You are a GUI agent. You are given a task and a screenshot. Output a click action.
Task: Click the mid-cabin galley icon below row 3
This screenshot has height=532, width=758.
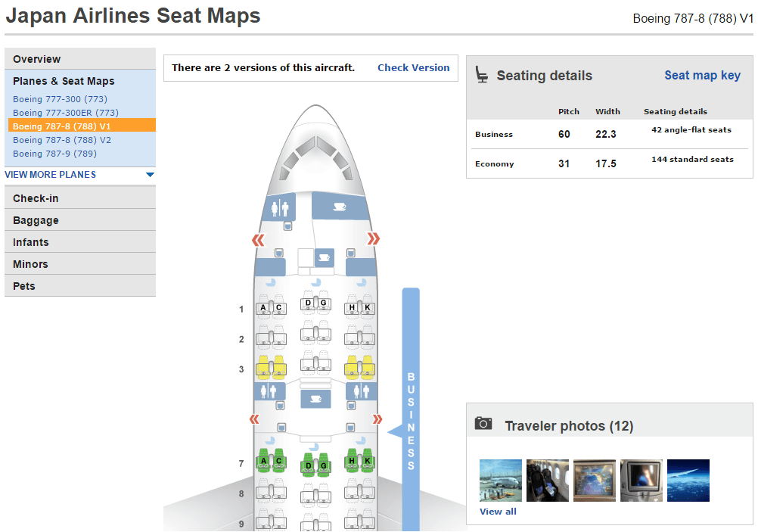pos(315,399)
